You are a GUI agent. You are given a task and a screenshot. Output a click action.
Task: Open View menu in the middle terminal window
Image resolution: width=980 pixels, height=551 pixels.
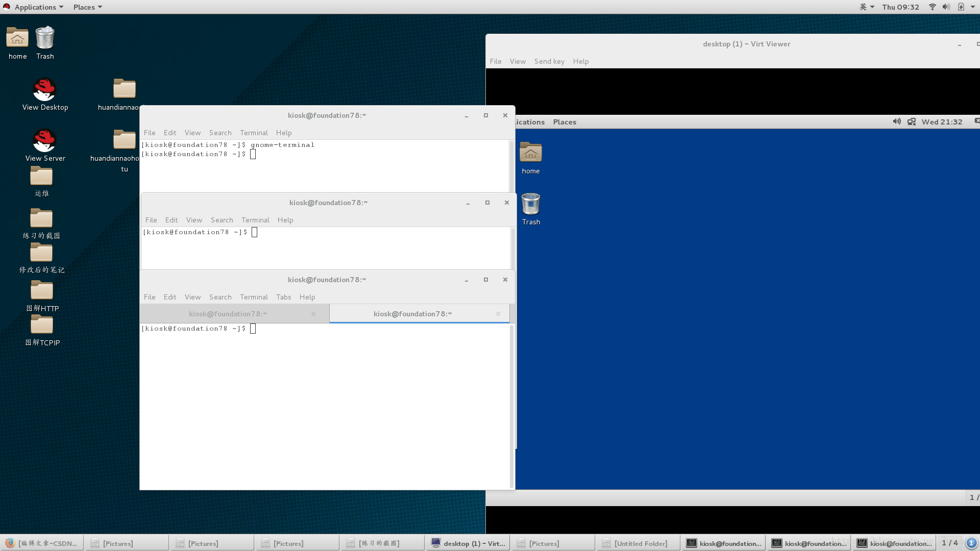pos(194,220)
